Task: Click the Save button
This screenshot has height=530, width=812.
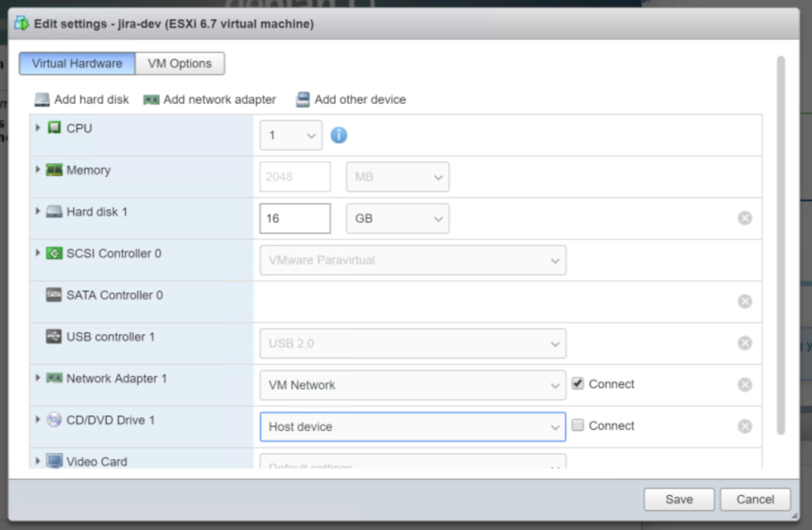Action: [x=679, y=499]
